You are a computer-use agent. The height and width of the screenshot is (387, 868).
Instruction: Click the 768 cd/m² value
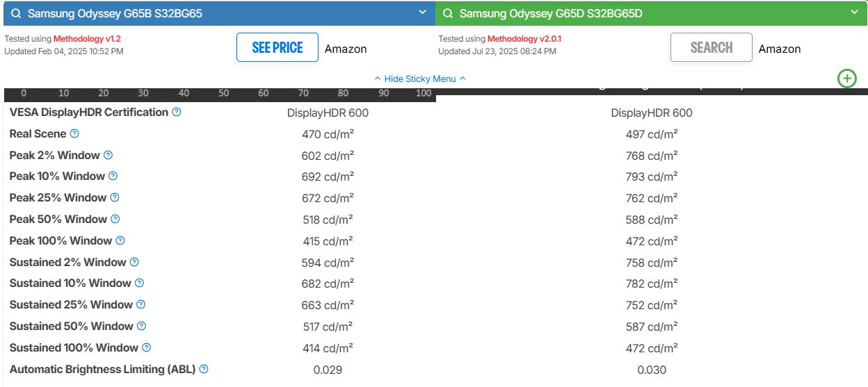(652, 156)
